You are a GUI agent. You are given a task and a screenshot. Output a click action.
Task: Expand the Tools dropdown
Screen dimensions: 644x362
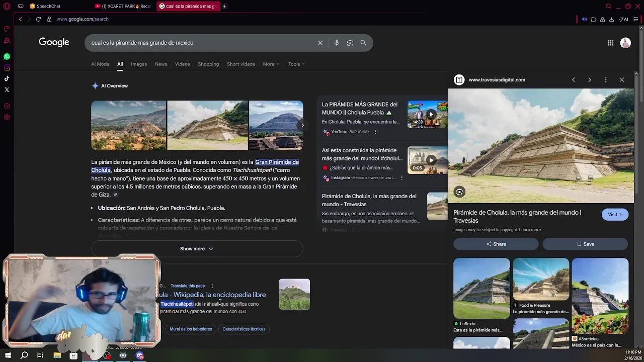(296, 64)
